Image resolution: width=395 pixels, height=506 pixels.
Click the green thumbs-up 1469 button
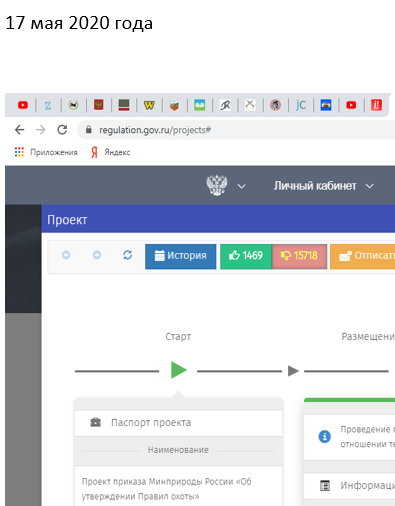[246, 256]
